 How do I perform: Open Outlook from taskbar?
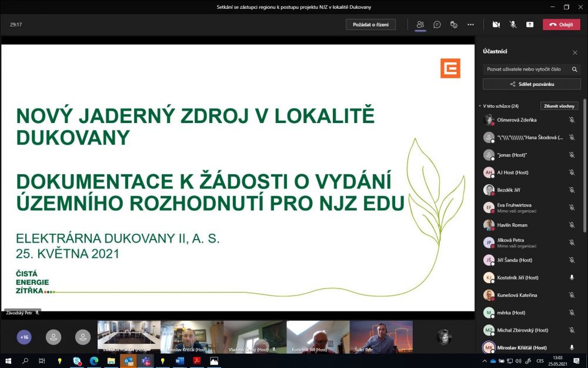coord(128,361)
